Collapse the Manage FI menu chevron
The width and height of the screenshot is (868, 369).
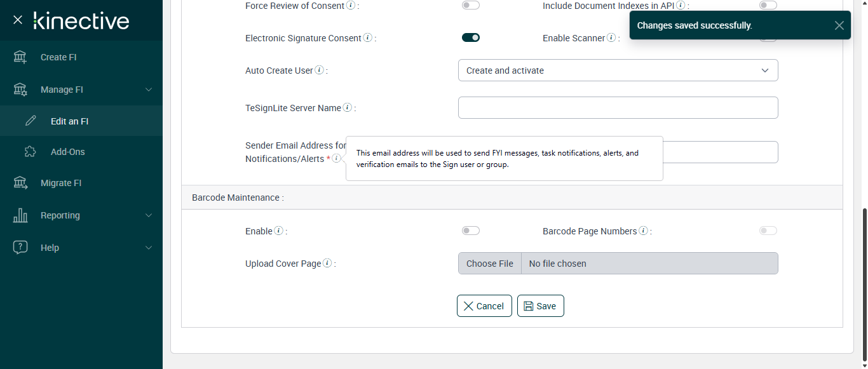pos(149,90)
